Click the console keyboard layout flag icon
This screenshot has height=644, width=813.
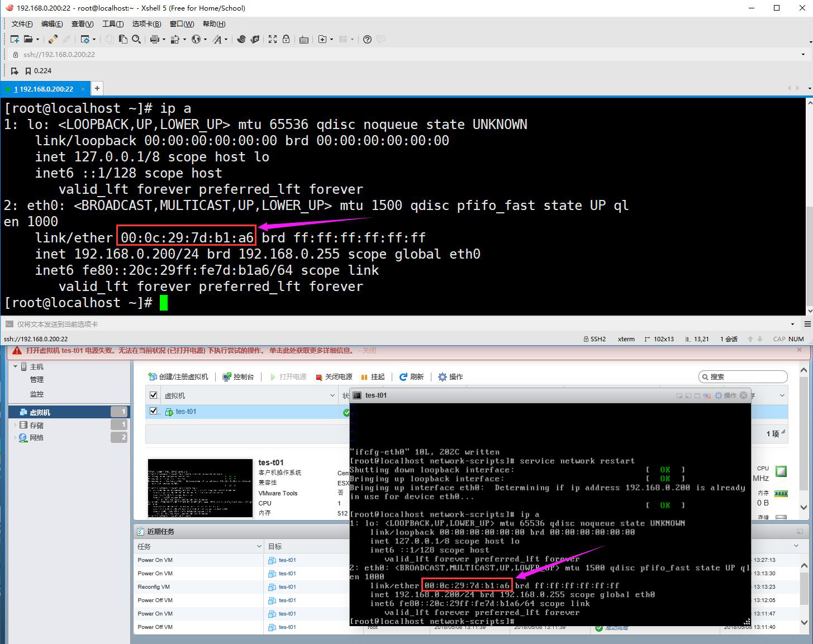pos(707,395)
